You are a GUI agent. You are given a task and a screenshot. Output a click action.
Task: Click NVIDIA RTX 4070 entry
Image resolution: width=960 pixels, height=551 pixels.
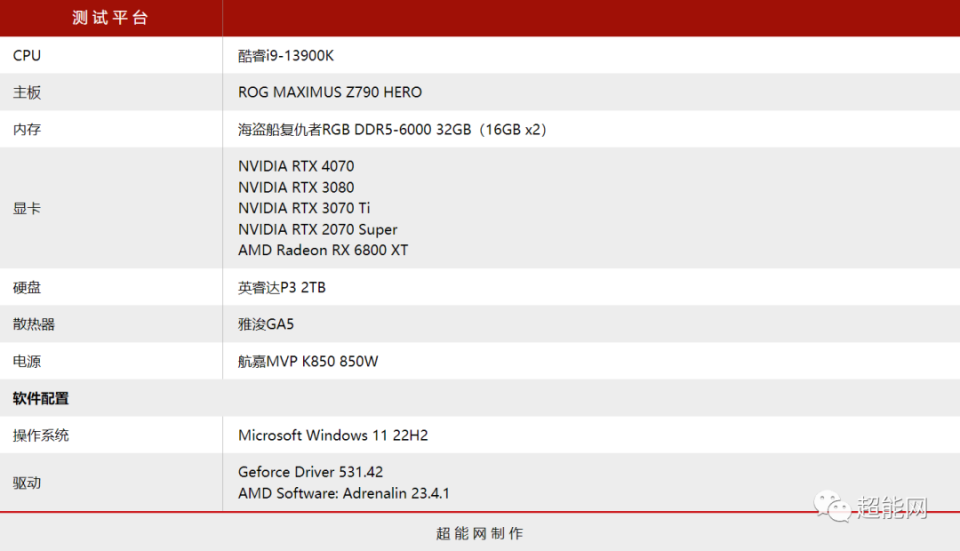tap(296, 166)
